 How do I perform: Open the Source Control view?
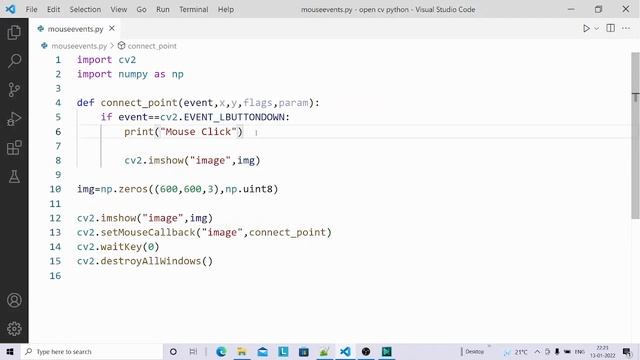[14, 90]
